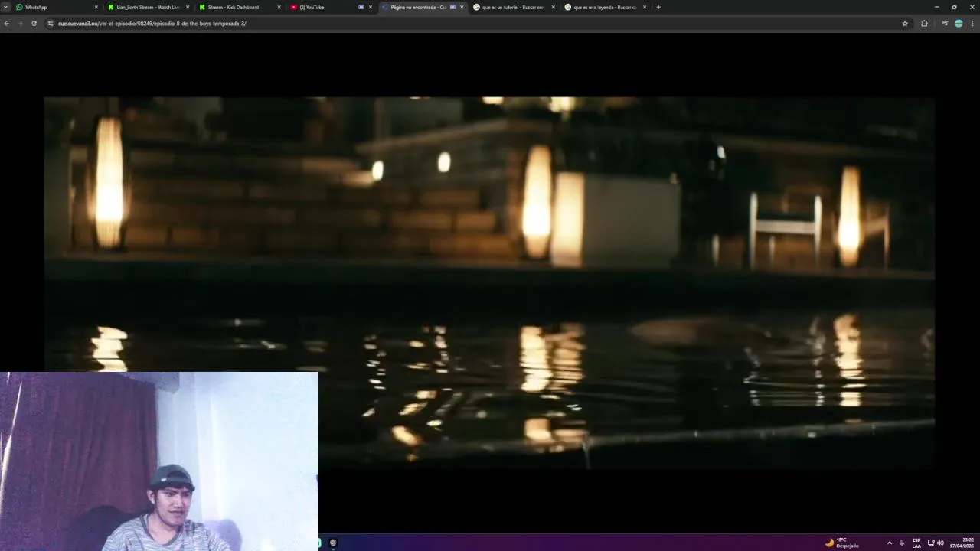Open the clock and date 23:22
This screenshot has width=980, height=551.
[x=963, y=543]
